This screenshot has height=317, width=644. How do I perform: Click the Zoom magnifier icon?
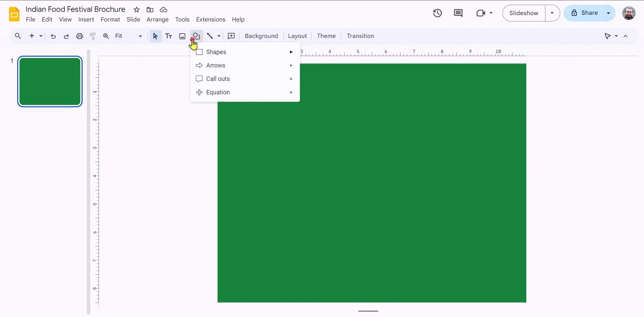[106, 36]
